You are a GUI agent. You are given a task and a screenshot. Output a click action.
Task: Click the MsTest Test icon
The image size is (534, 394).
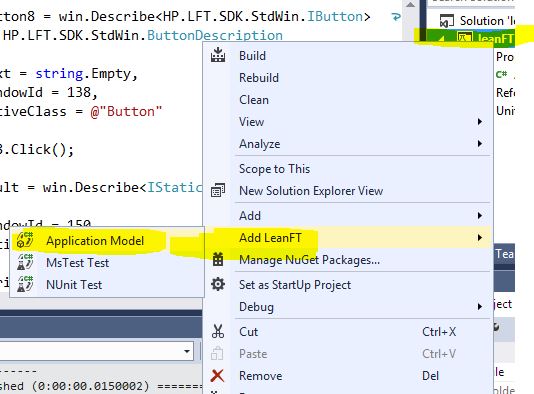pyautogui.click(x=25, y=262)
